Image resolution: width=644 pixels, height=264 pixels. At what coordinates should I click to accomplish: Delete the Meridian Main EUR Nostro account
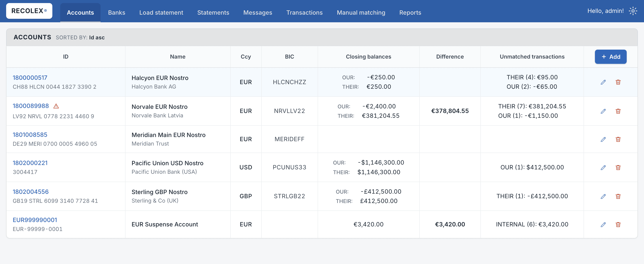coord(618,139)
